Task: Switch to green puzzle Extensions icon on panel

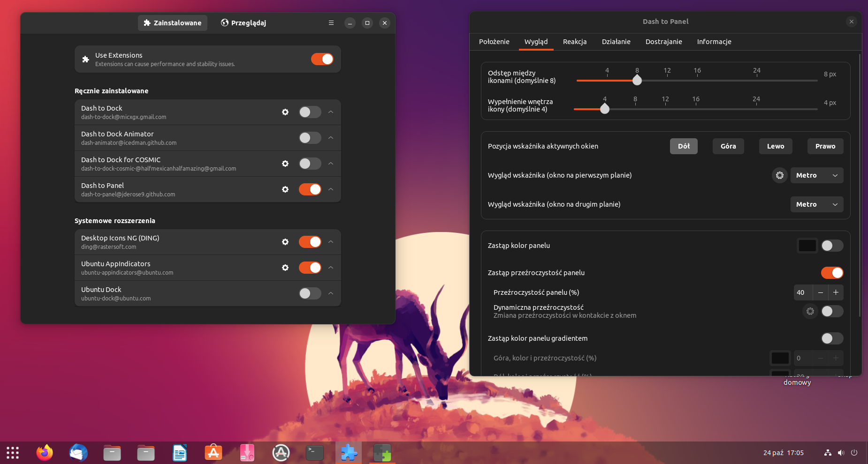Action: coord(382,453)
